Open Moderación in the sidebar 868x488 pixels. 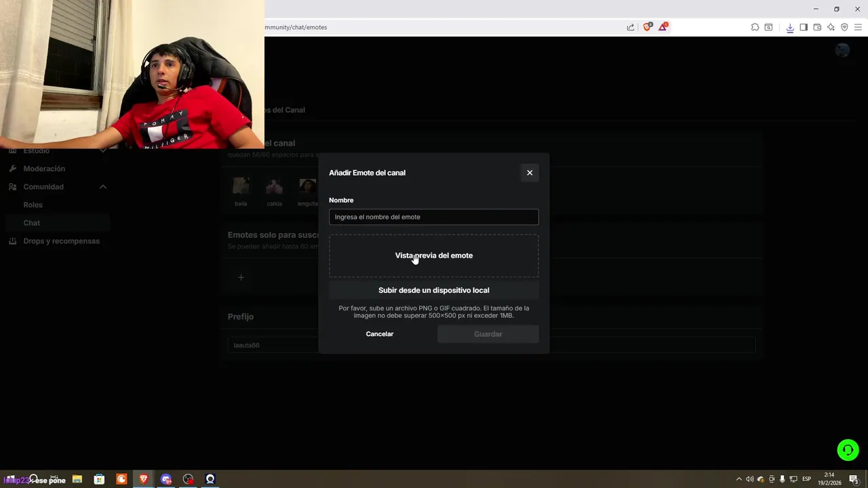[x=44, y=169]
